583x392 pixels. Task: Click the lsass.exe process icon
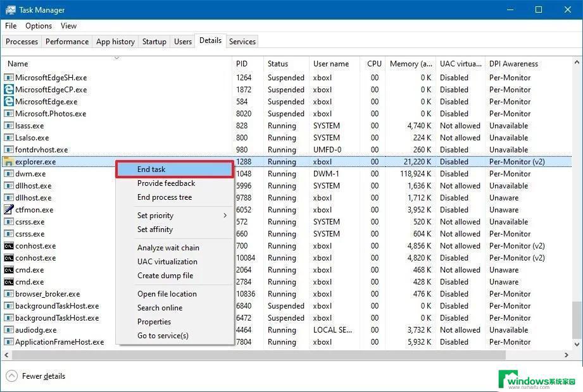[x=9, y=125]
